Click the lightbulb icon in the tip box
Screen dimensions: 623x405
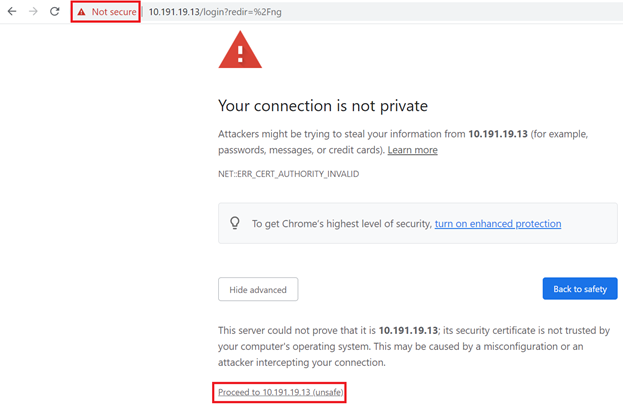click(235, 224)
